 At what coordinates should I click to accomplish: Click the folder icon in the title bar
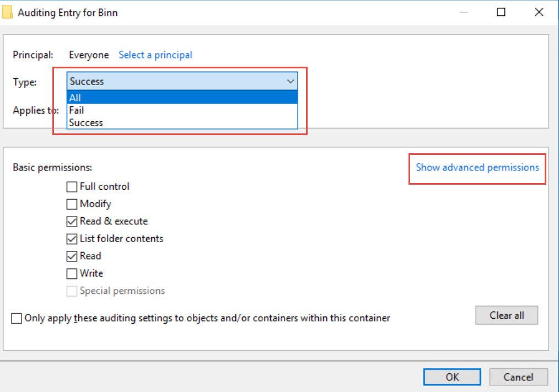click(x=7, y=12)
